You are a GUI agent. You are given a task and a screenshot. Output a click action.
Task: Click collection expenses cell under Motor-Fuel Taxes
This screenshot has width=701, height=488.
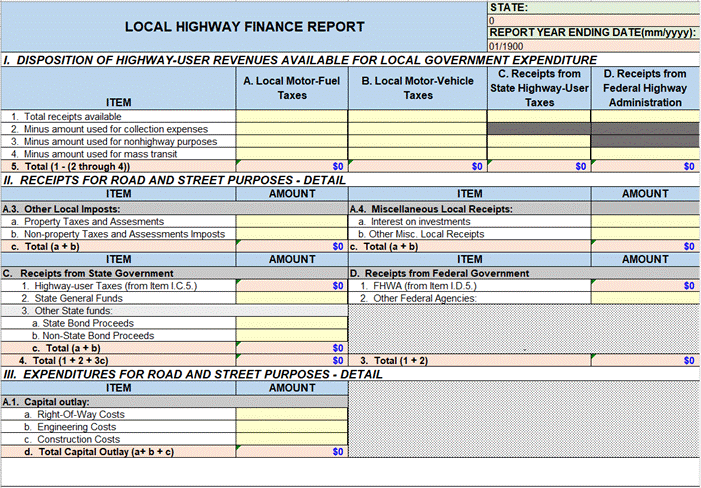(x=291, y=129)
